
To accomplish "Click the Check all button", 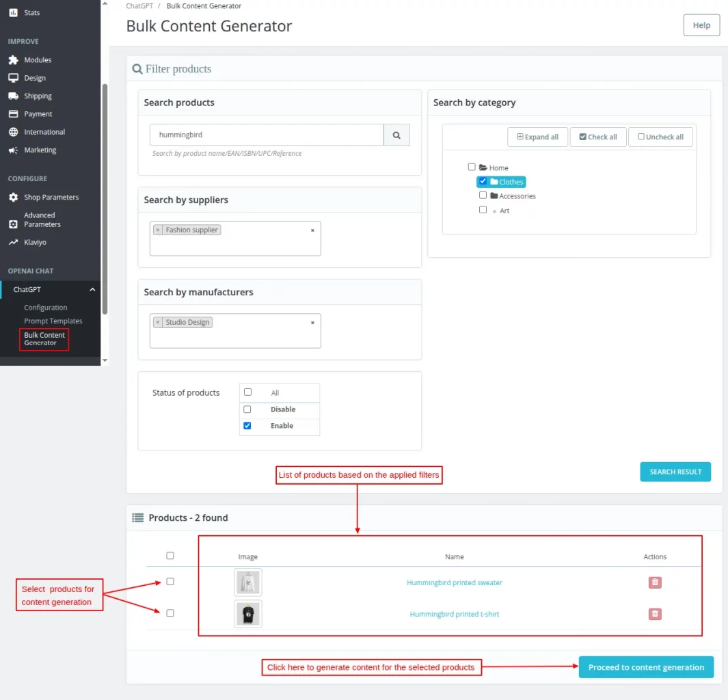I will (x=598, y=137).
